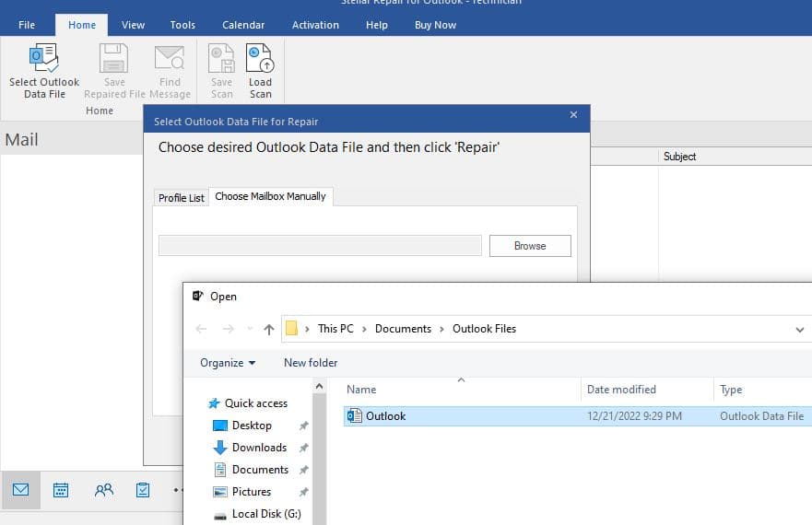Select Local Disk (G:) in sidebar
The image size is (812, 525).
(x=266, y=514)
